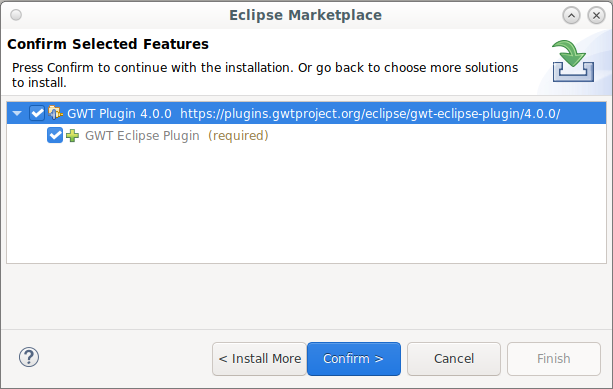Go back with the Install More button
The height and width of the screenshot is (389, 613).
tap(260, 359)
